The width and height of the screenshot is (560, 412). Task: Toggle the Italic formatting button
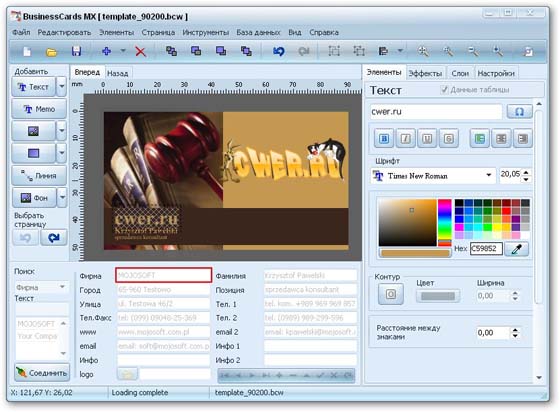click(x=405, y=139)
